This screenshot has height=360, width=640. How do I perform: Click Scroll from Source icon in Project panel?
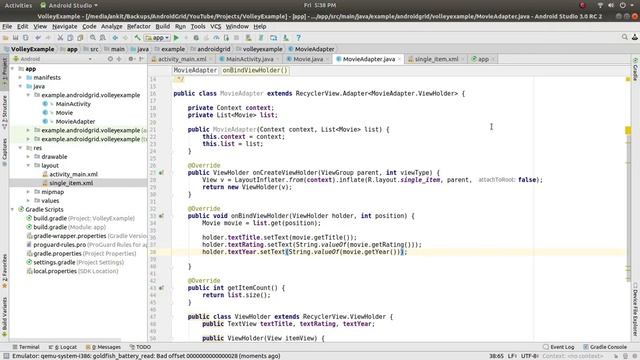point(110,59)
